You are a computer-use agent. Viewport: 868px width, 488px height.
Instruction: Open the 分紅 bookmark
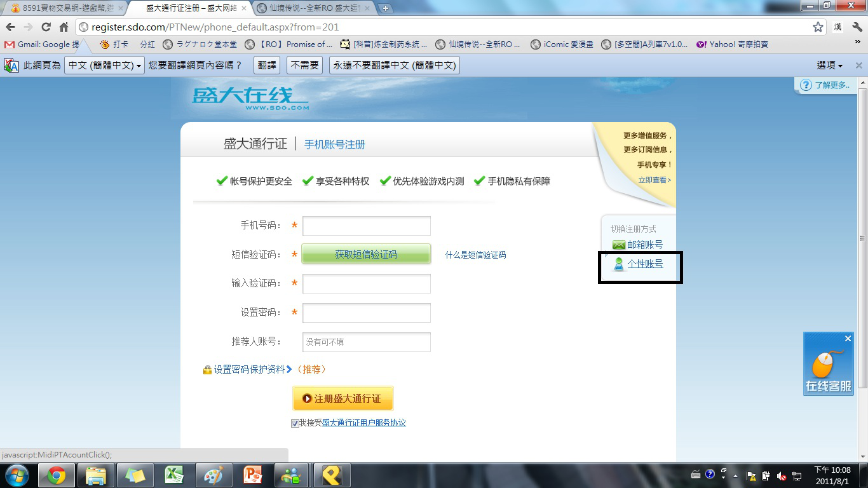coord(147,44)
